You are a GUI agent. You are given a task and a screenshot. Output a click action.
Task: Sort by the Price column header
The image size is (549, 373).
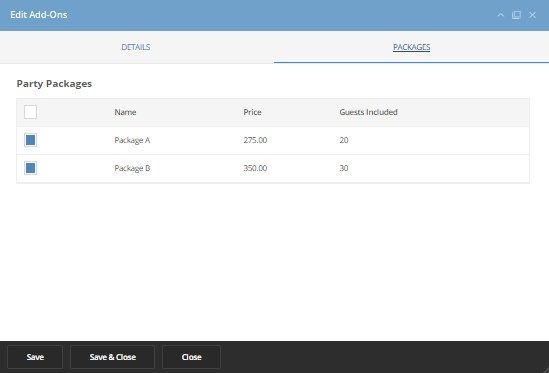click(x=252, y=112)
